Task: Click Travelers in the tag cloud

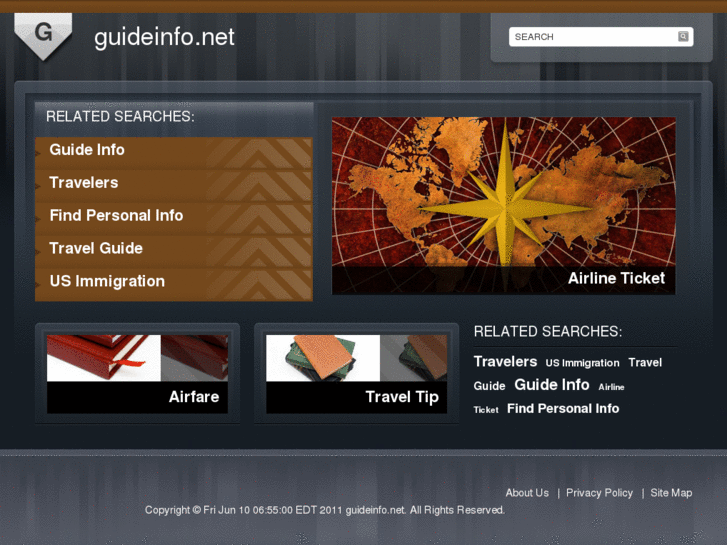Action: pyautogui.click(x=505, y=362)
